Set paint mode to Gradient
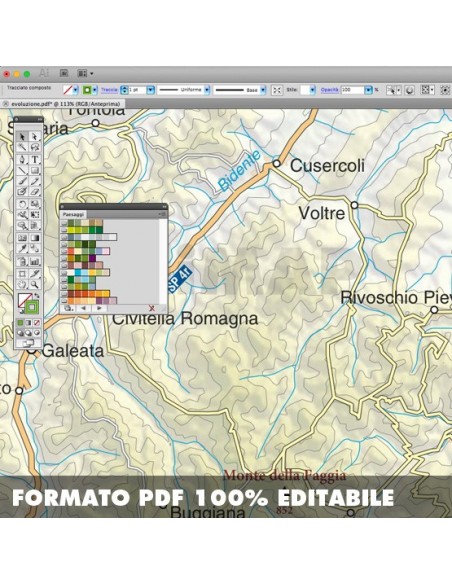 click(x=29, y=323)
